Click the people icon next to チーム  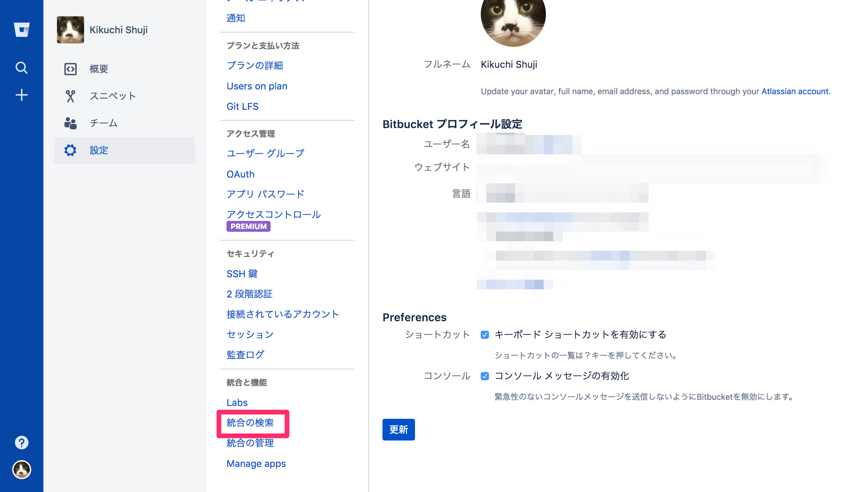tap(70, 123)
